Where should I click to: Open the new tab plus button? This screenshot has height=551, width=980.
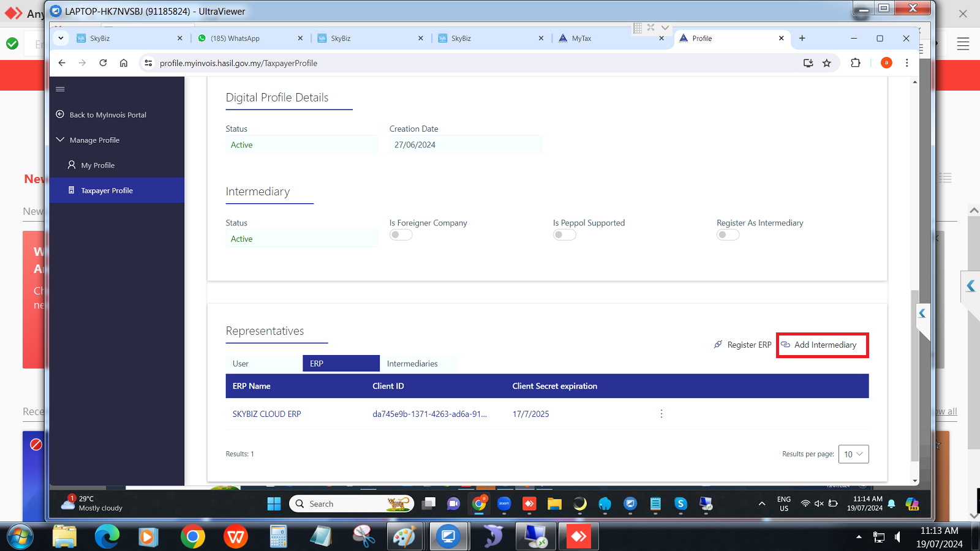point(802,38)
